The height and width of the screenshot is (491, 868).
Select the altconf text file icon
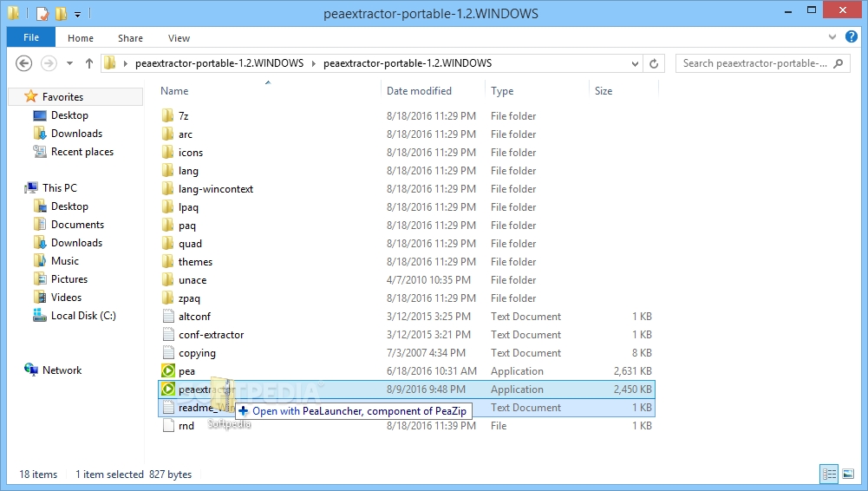coord(168,316)
